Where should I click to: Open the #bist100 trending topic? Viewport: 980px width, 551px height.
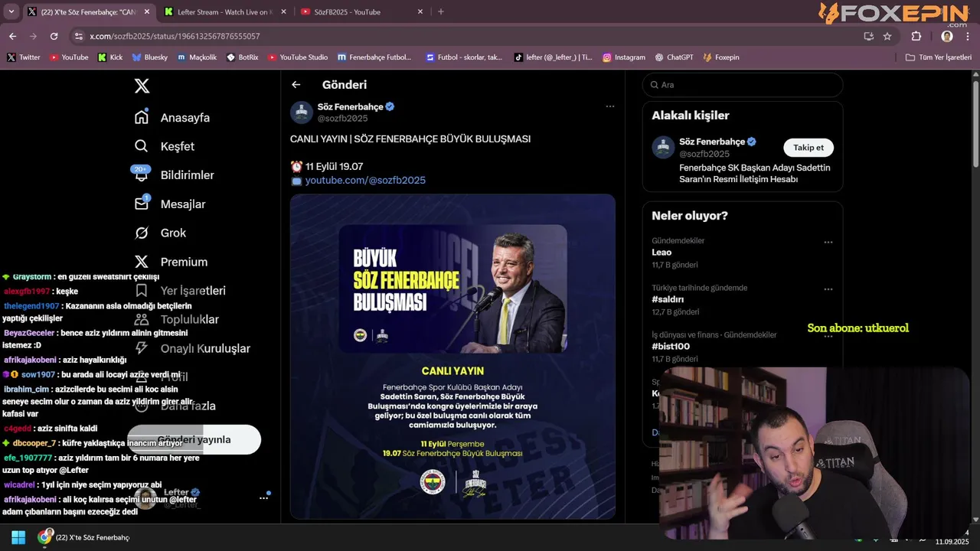(x=671, y=347)
